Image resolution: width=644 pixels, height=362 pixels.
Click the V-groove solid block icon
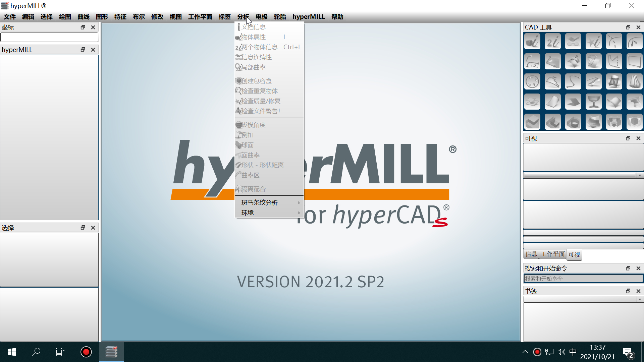532,122
